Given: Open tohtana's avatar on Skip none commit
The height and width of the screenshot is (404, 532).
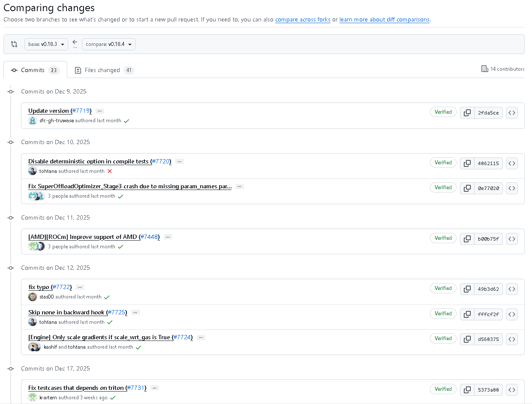Looking at the screenshot, I should 32,321.
